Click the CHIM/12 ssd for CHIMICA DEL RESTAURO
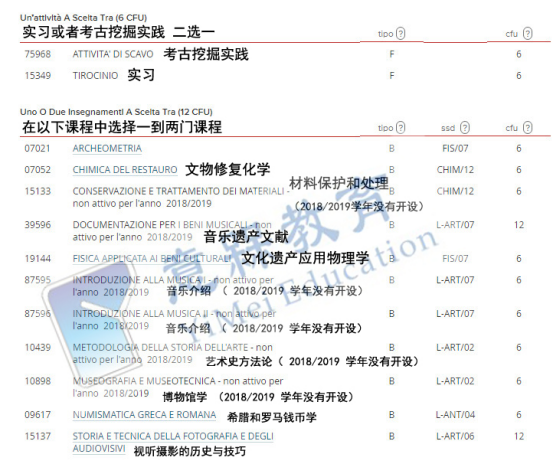The width and height of the screenshot is (554, 465). point(455,170)
